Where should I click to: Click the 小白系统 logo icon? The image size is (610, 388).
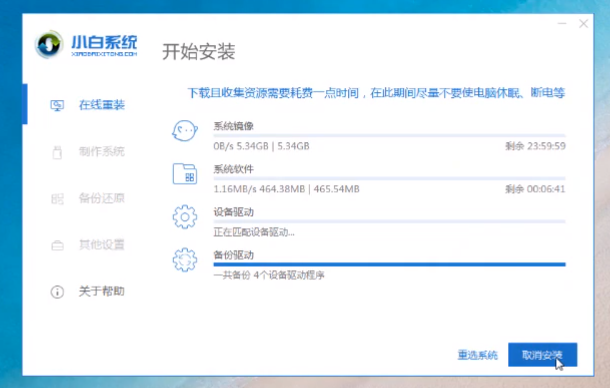tap(49, 44)
